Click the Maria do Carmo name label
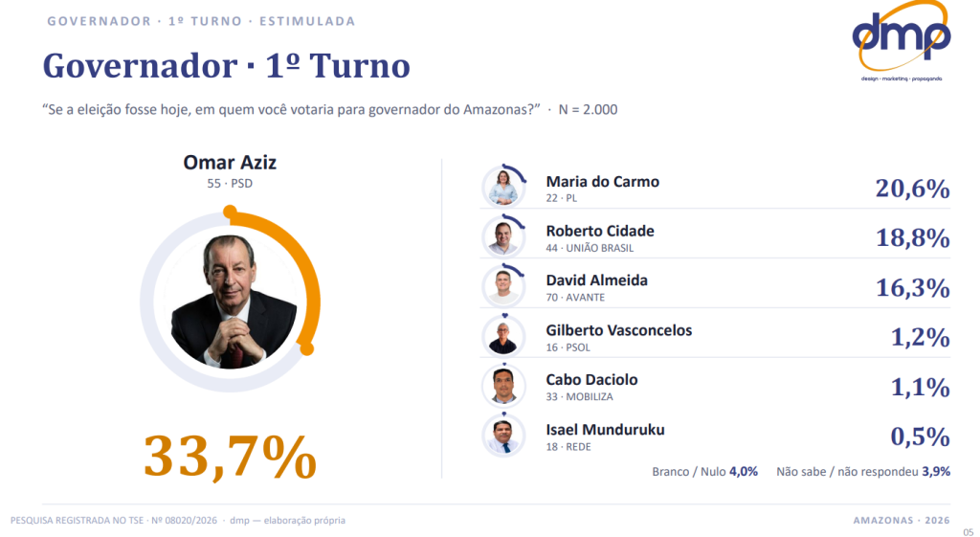 click(x=603, y=181)
